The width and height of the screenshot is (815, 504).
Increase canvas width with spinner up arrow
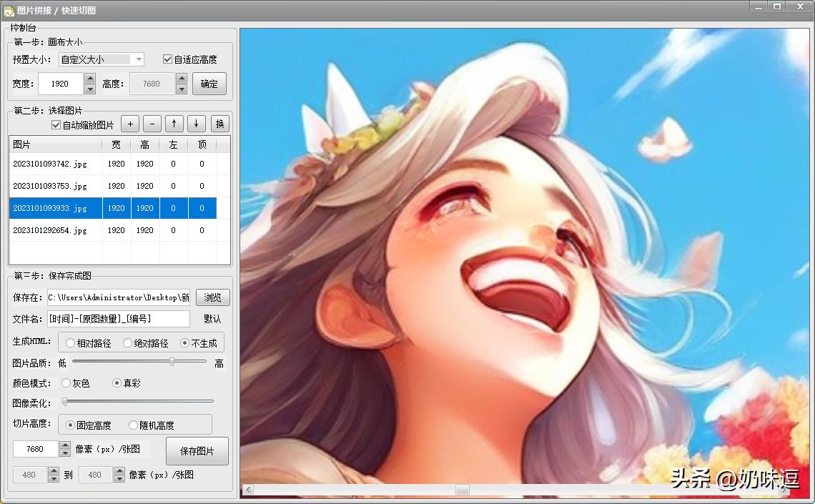click(x=90, y=79)
